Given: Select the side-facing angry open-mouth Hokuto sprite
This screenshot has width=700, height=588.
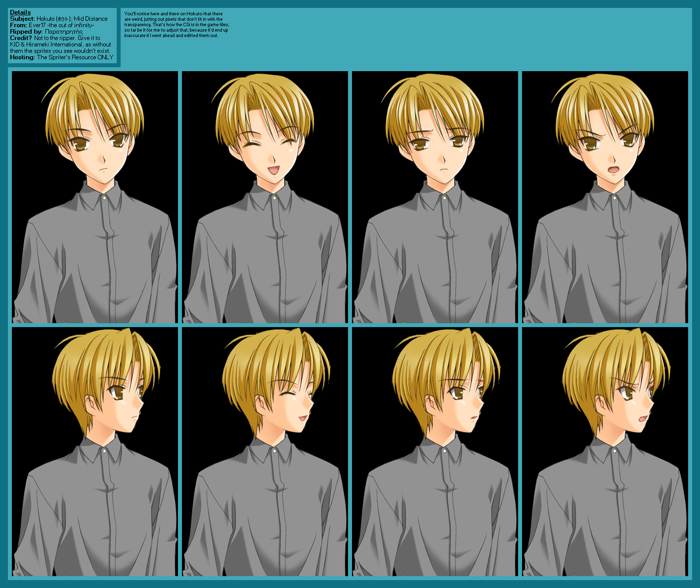Looking at the screenshot, I should tap(605, 452).
